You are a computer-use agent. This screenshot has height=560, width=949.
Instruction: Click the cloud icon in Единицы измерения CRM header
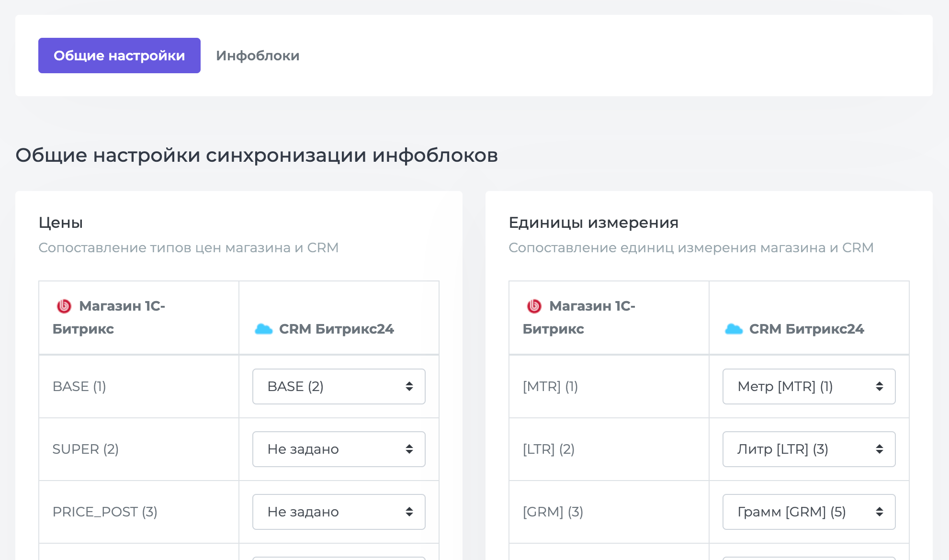point(734,329)
